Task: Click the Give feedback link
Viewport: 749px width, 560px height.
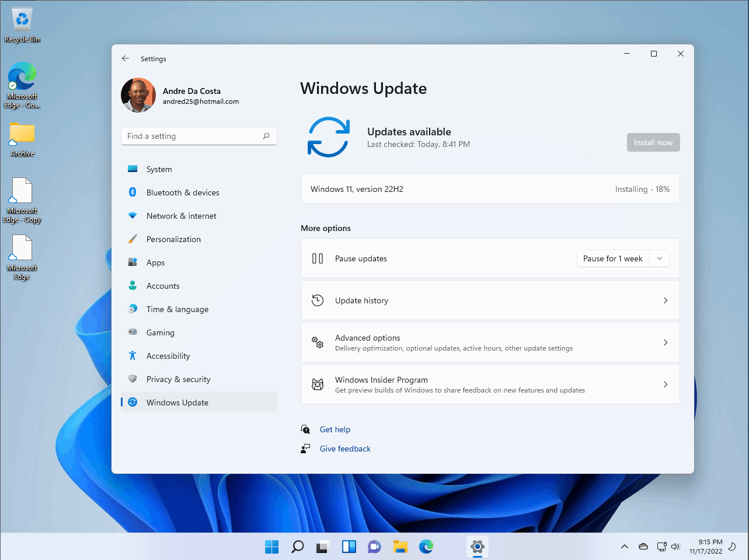Action: pyautogui.click(x=345, y=449)
